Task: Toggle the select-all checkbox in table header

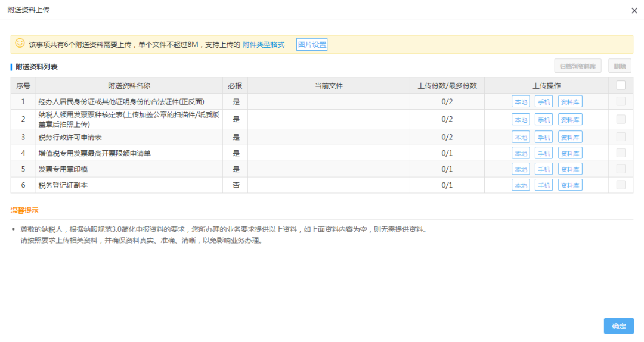Action: [x=621, y=85]
